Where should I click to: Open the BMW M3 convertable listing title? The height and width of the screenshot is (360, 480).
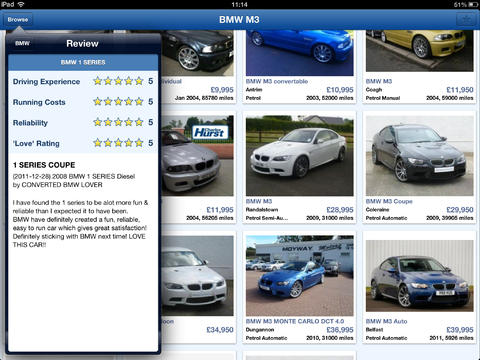tap(277, 81)
